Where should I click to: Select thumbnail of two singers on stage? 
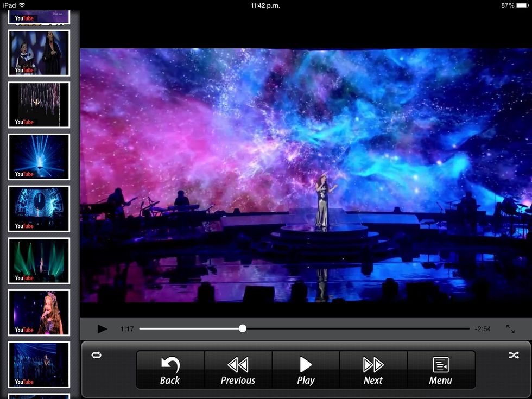(x=39, y=53)
